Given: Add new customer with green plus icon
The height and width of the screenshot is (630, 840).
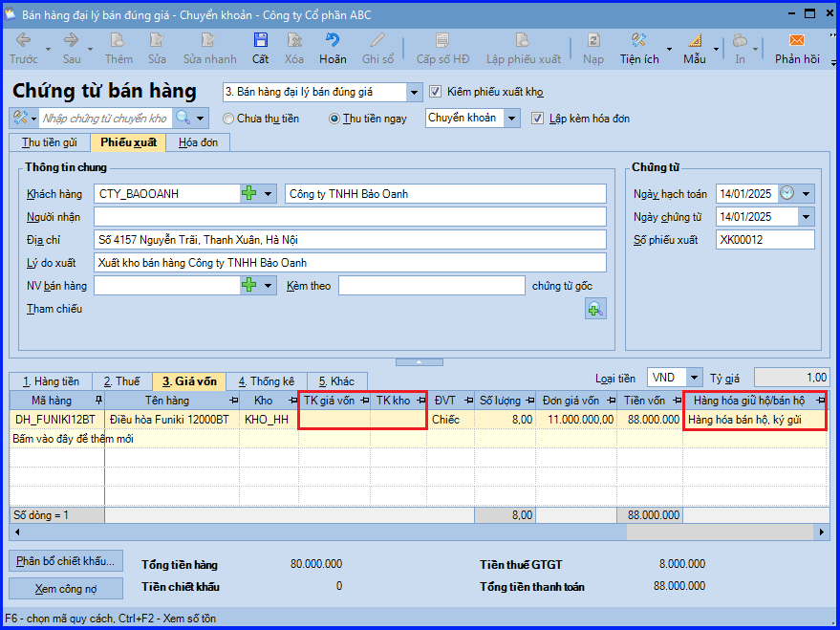Looking at the screenshot, I should tap(249, 193).
